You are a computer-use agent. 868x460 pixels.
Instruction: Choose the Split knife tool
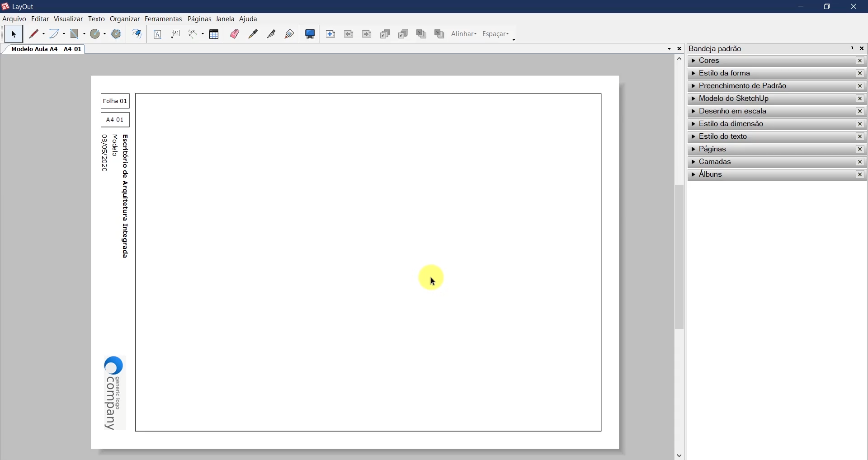272,34
